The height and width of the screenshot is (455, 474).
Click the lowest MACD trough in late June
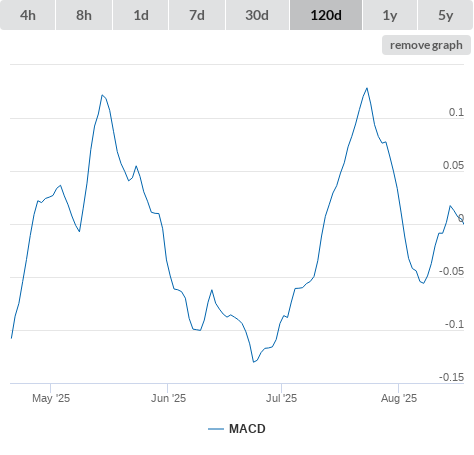tap(254, 362)
